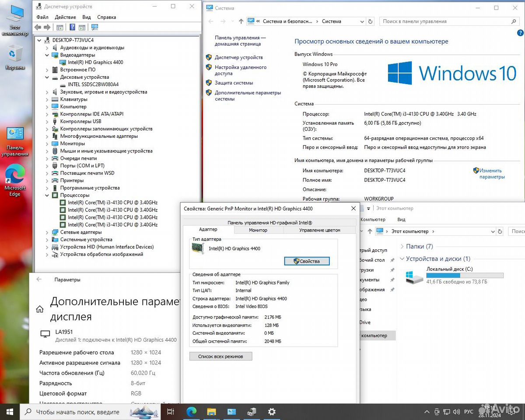Switch to Device Manager taskbar icon
Screen dimensions: 525x420
[252, 412]
